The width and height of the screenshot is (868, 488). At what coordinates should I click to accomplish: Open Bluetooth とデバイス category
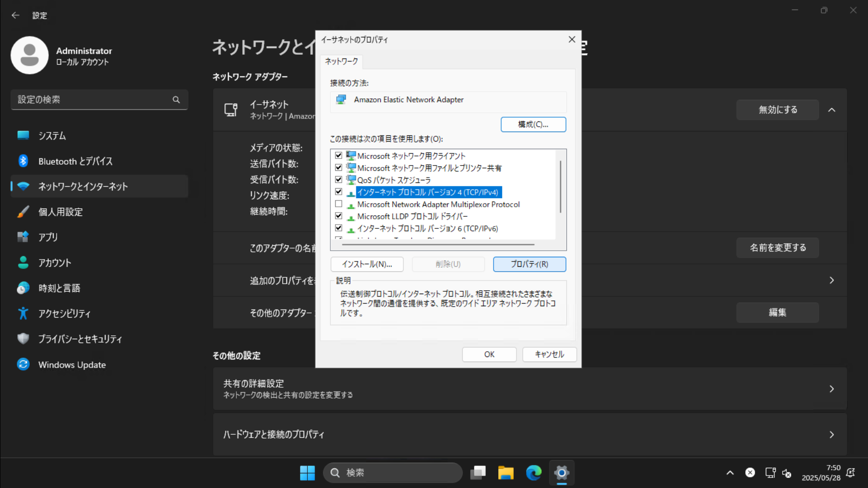pyautogui.click(x=99, y=161)
